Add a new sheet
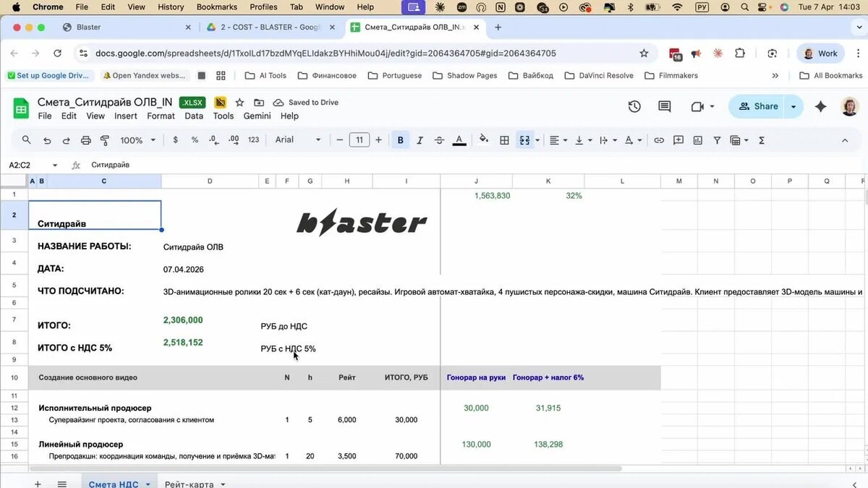The width and height of the screenshot is (868, 488). coord(38,484)
